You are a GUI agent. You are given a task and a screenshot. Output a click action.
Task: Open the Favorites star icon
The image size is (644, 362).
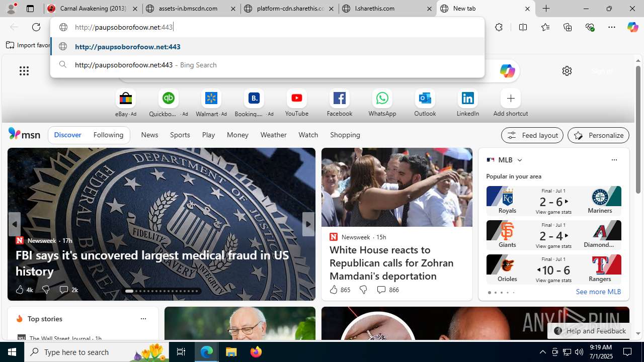click(545, 27)
